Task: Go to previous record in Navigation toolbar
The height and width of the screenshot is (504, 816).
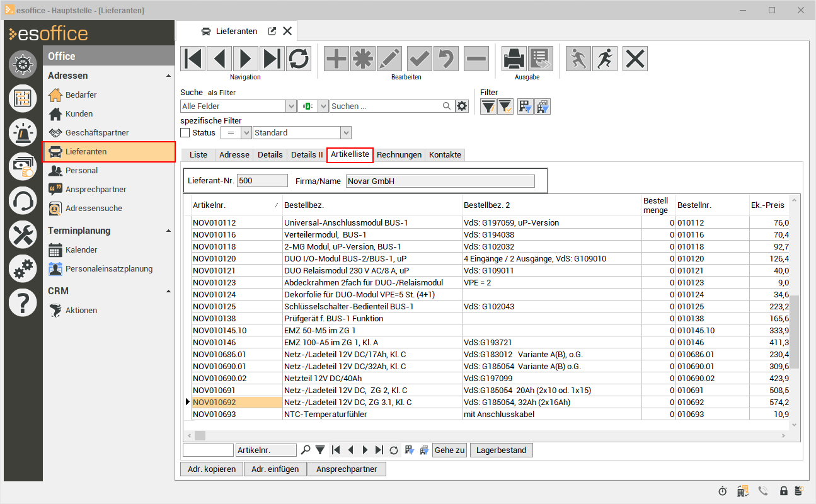Action: (x=219, y=59)
